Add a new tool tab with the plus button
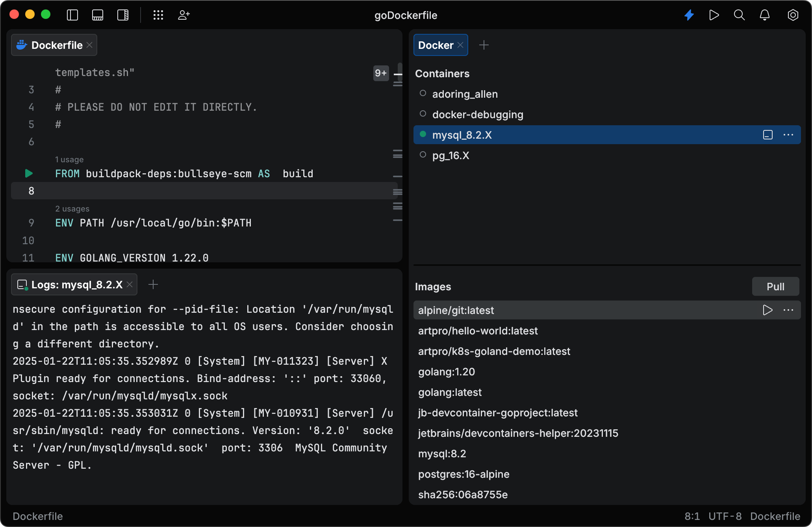This screenshot has width=812, height=527. pos(484,45)
